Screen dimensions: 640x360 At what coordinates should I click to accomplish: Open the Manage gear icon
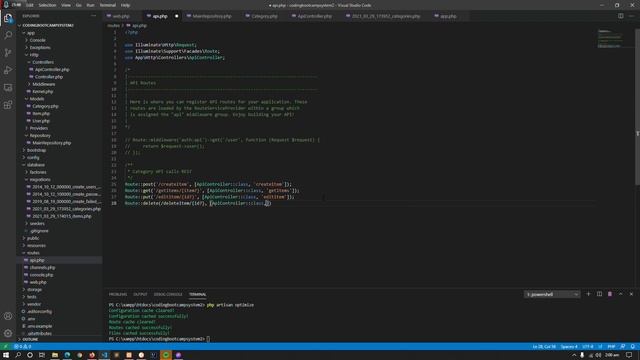[8, 333]
